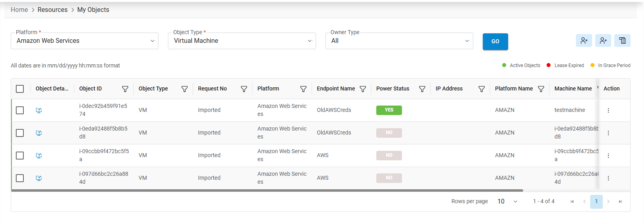Click the Object ID column filter icon
Image resolution: width=644 pixels, height=223 pixels.
tap(125, 89)
